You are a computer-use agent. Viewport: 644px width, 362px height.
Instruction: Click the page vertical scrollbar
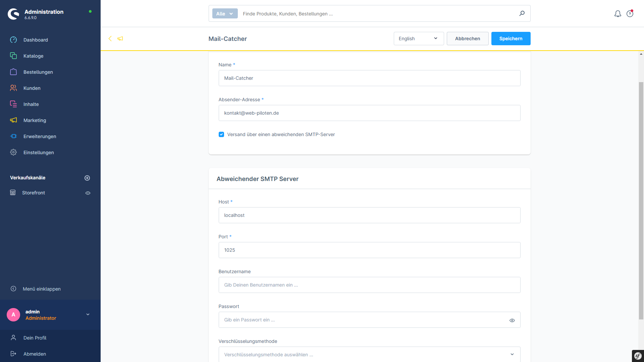(x=641, y=201)
